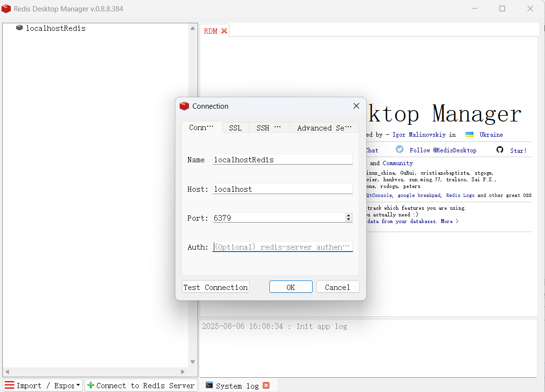545x392 pixels.
Task: Minimize the Redis Desktop Manager window
Action: coord(475,9)
